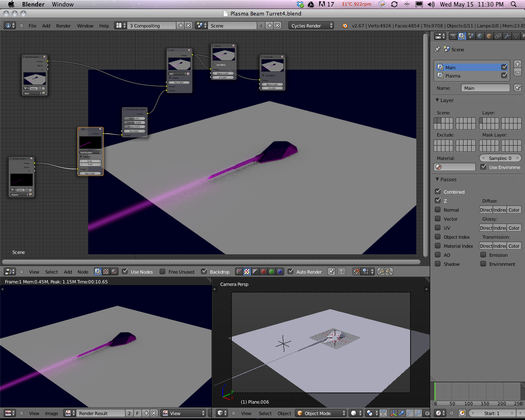525x420 pixels.
Task: Open the Help menu
Action: click(x=104, y=26)
